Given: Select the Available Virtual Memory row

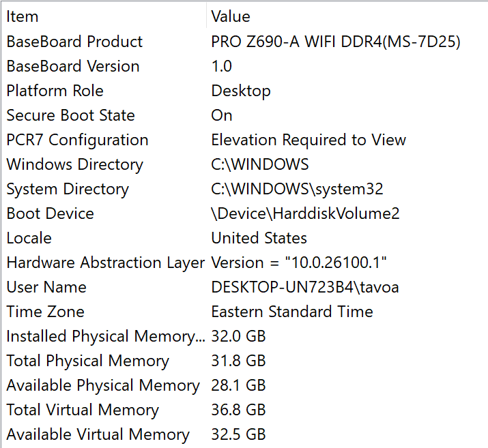Looking at the screenshot, I should [98, 434].
